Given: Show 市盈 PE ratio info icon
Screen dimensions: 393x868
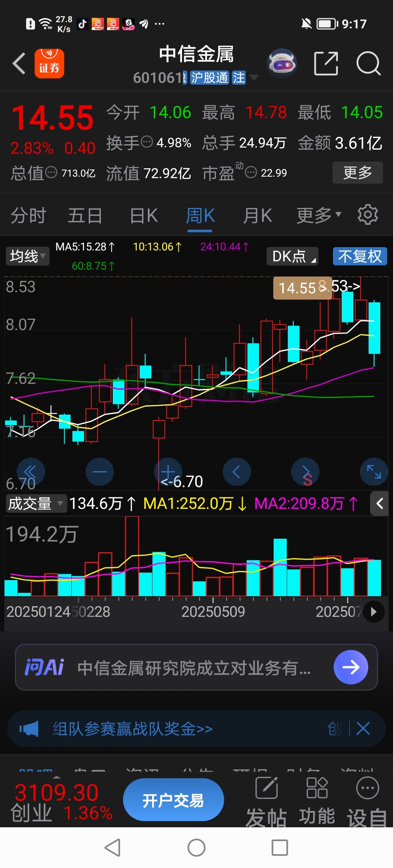Looking at the screenshot, I should (x=251, y=172).
